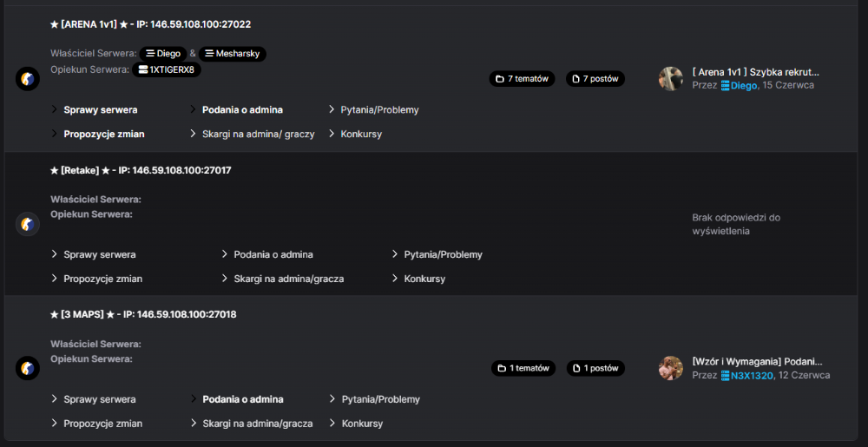
Task: Open Sprawy serwera subforum under ARENA 1v1
Action: pyautogui.click(x=100, y=109)
